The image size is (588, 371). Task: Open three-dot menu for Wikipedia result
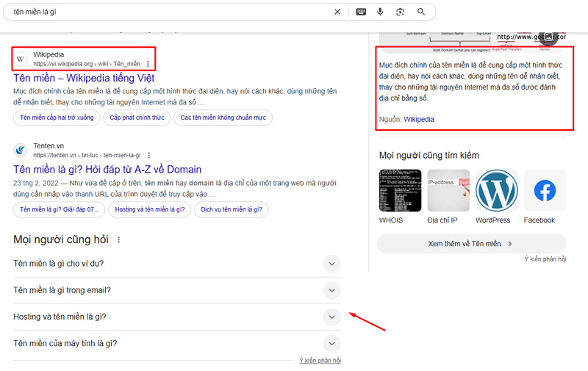(148, 64)
